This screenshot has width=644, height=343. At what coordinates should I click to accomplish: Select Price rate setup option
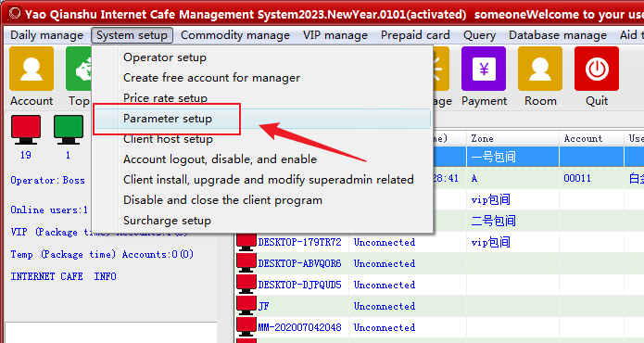pyautogui.click(x=165, y=98)
